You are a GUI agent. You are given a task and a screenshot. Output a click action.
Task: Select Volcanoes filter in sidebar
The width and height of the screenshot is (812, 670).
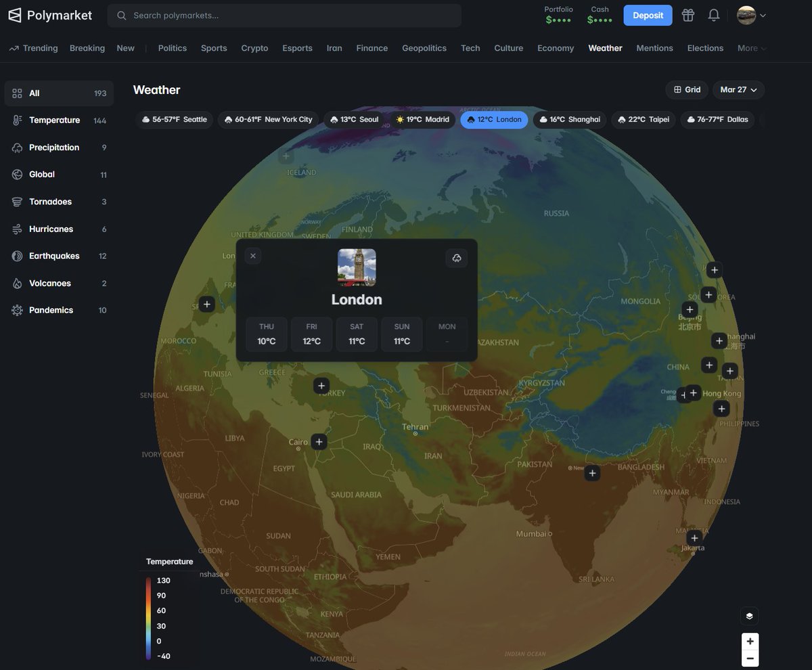tap(59, 283)
